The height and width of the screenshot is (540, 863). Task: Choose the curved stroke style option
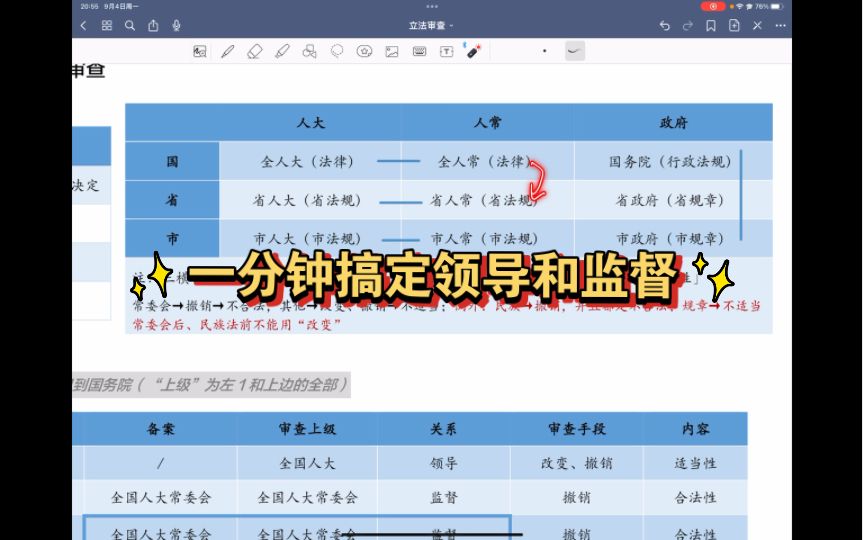pos(575,51)
